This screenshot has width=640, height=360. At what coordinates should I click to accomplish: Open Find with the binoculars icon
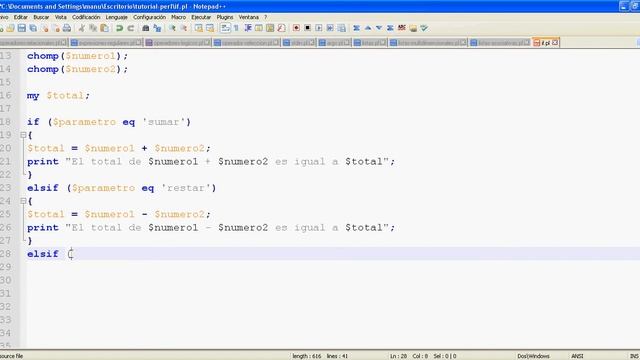coord(146,28)
